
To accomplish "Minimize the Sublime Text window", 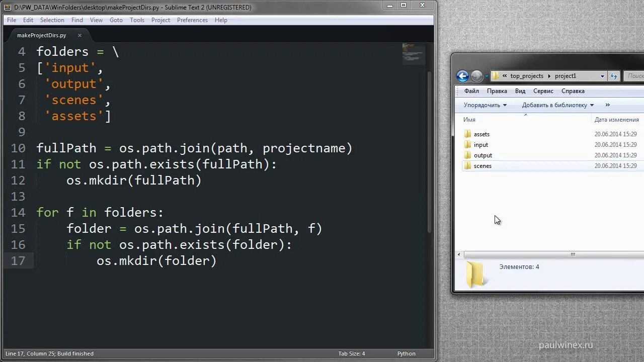I will click(389, 6).
